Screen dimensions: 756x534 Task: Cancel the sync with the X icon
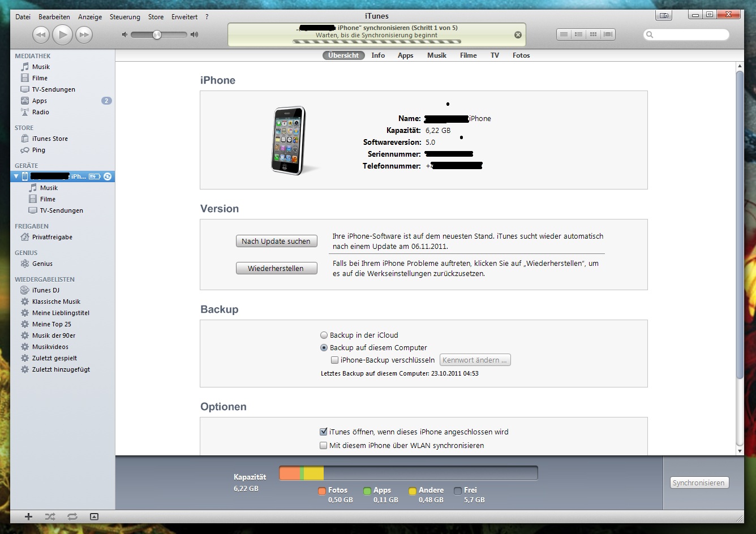[x=518, y=35]
